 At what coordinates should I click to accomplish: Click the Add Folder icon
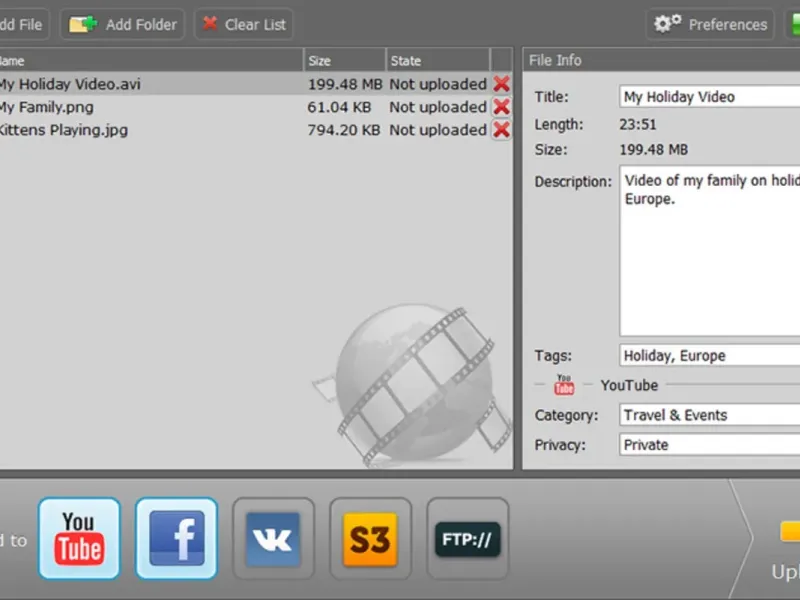pos(83,24)
